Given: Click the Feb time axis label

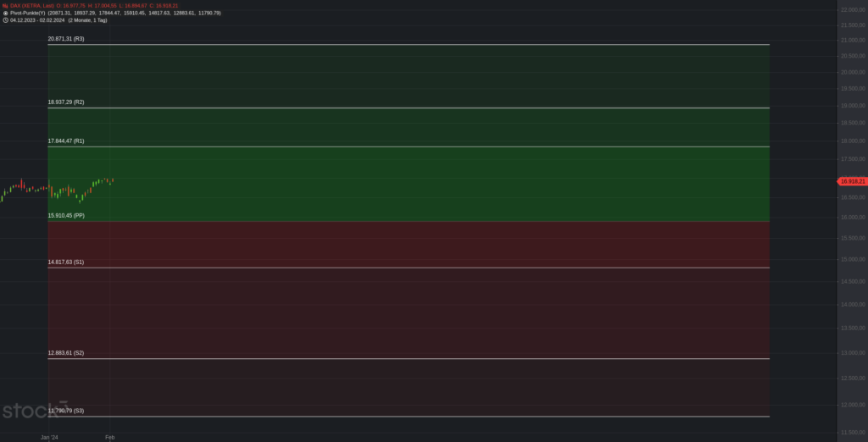Looking at the screenshot, I should tap(109, 437).
